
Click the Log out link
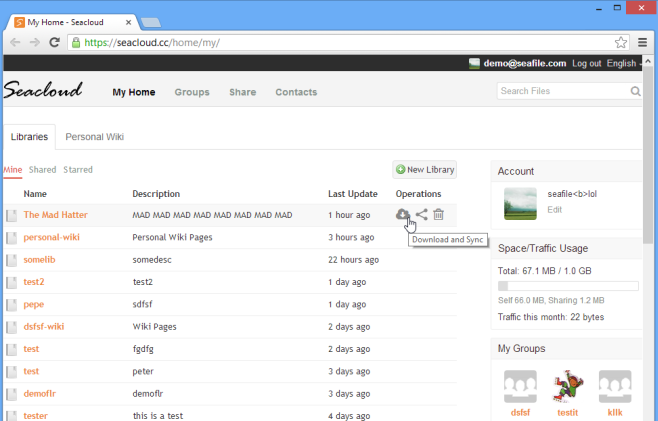point(586,63)
